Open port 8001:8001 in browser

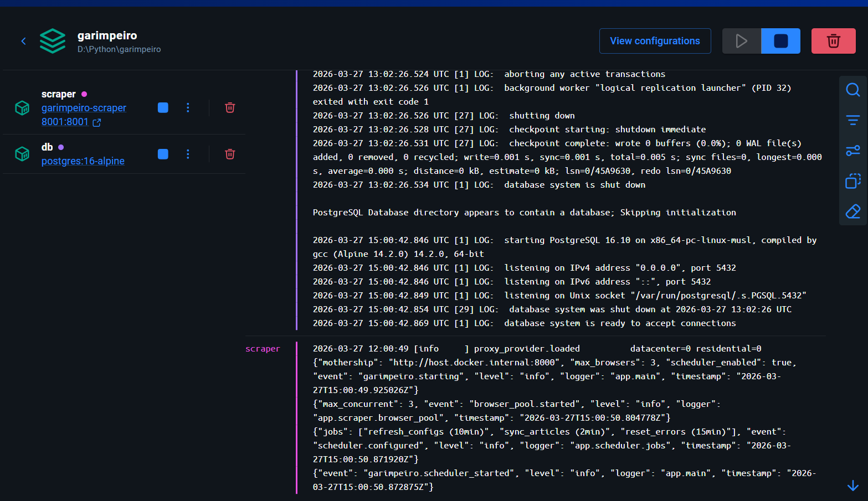(x=65, y=122)
